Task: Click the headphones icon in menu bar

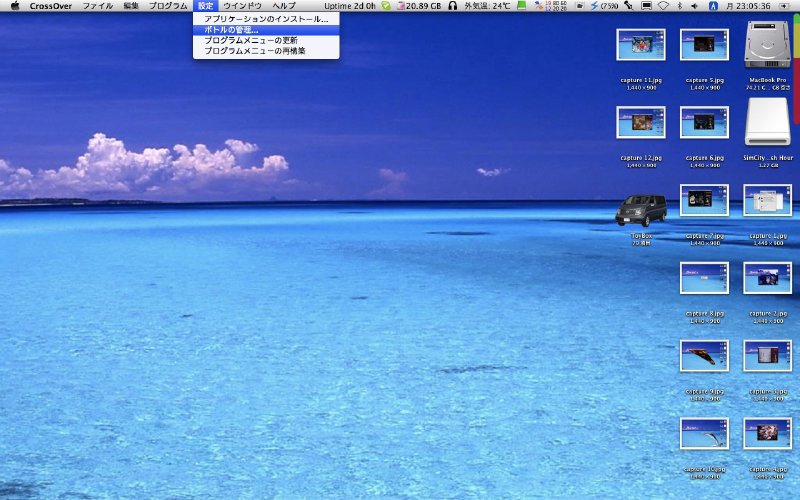Action: tap(453, 6)
